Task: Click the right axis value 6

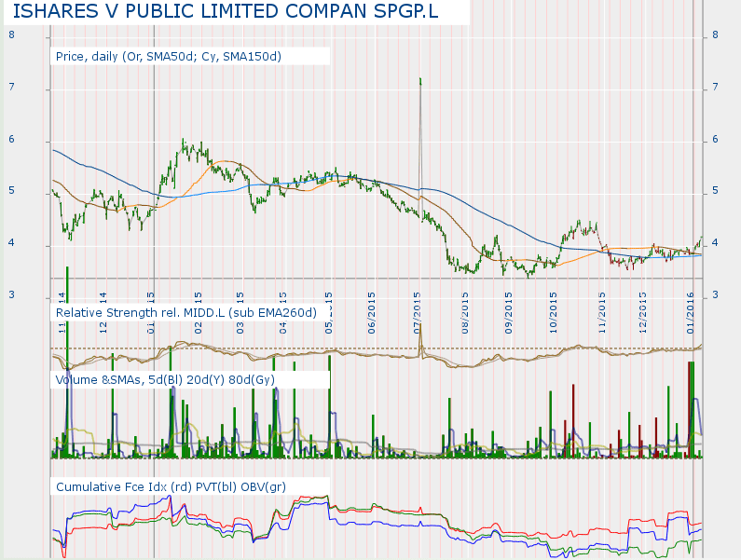Action: pos(715,139)
